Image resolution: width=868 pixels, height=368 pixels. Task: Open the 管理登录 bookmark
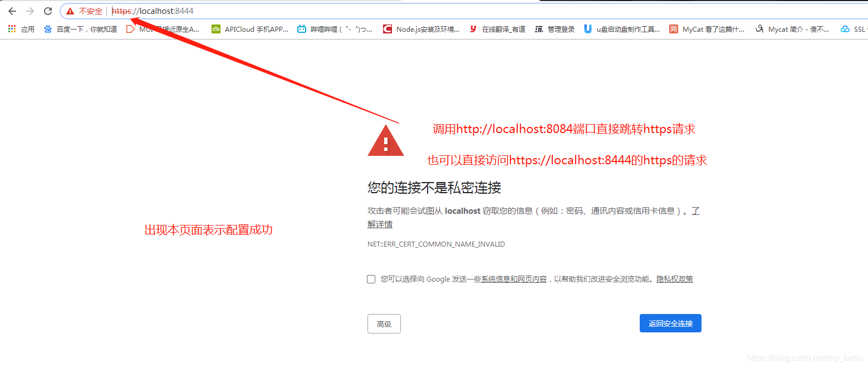555,29
